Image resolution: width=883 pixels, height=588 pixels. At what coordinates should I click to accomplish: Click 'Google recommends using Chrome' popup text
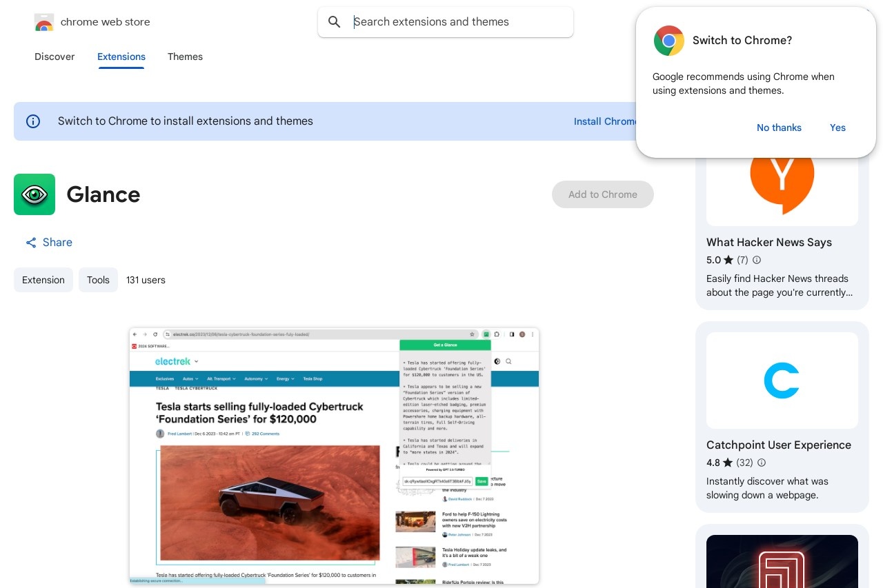click(744, 83)
